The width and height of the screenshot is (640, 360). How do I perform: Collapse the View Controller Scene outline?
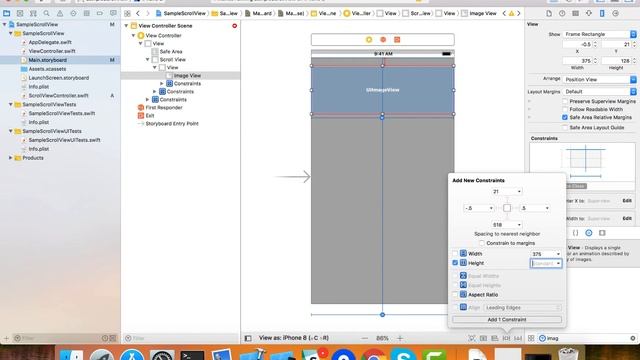[x=127, y=26]
